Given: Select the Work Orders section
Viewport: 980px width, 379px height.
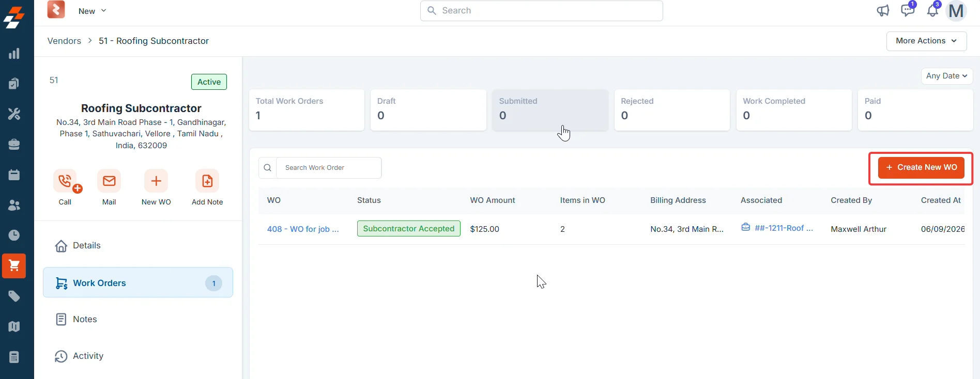Looking at the screenshot, I should (138, 282).
